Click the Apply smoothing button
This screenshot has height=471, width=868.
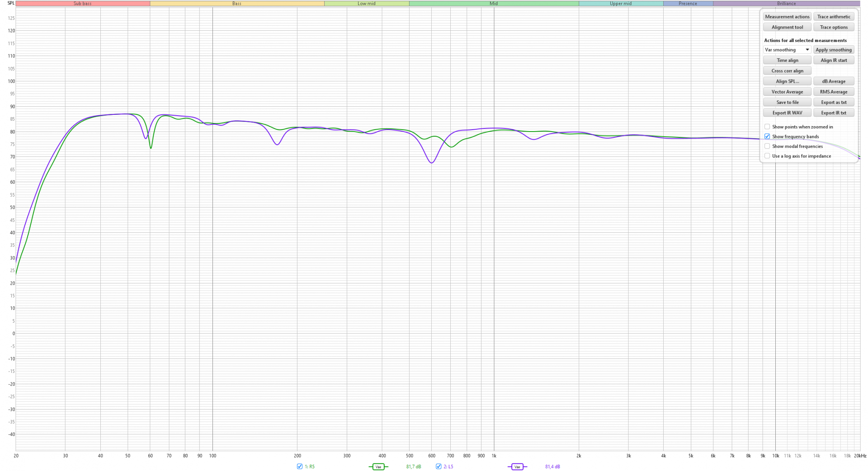[834, 50]
